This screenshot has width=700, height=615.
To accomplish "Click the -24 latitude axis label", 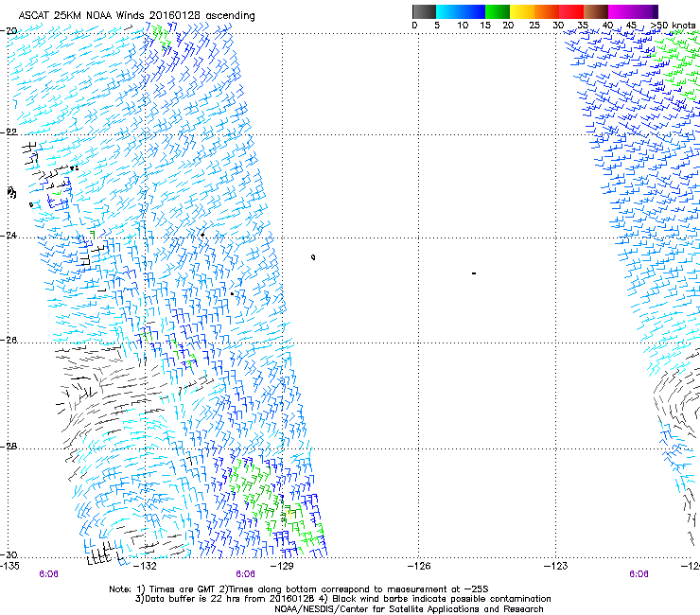I will (9, 236).
